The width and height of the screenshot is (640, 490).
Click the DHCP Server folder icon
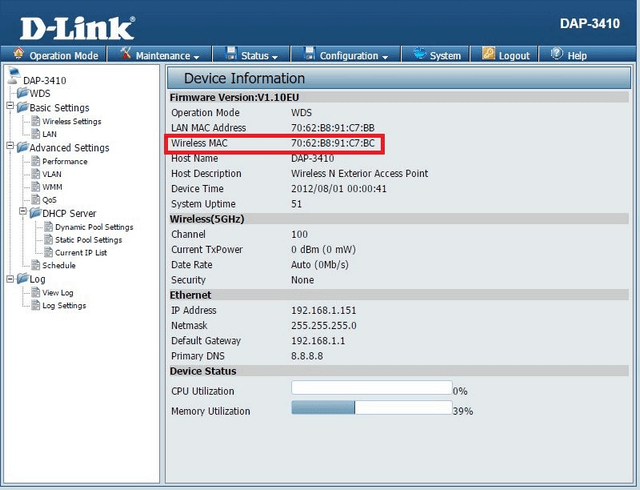[33, 213]
